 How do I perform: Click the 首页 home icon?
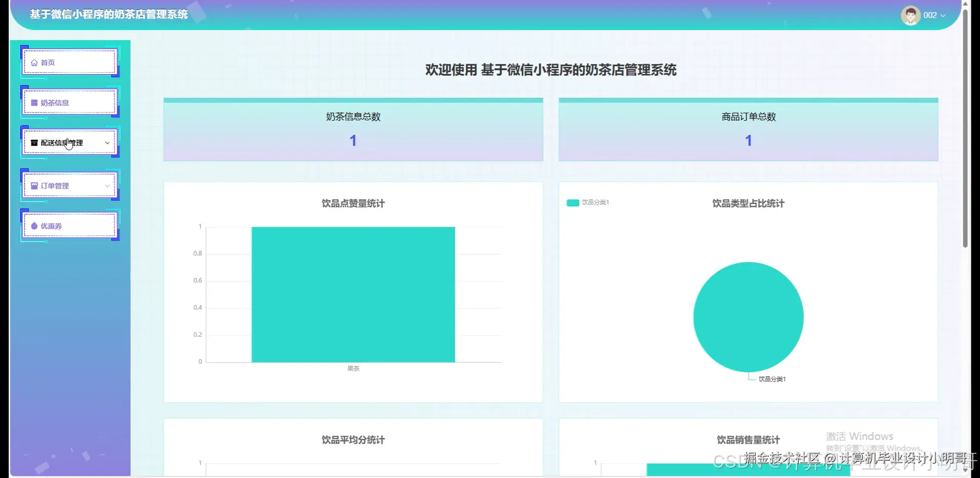pos(34,62)
